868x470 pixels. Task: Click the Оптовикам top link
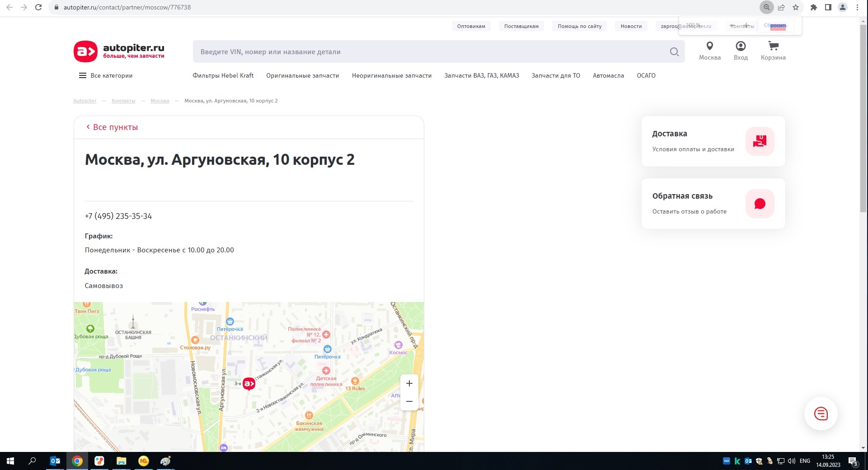pos(471,26)
